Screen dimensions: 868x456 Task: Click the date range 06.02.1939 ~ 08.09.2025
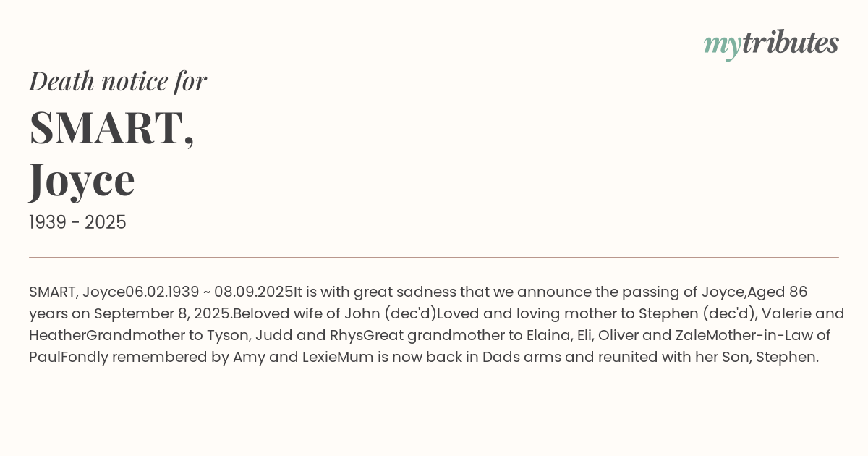210,292
